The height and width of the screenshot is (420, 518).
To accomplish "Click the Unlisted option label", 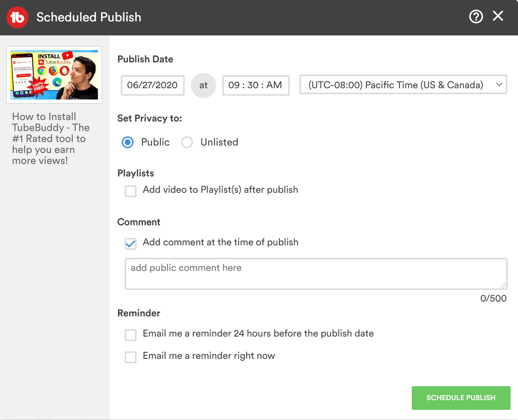I will (219, 142).
